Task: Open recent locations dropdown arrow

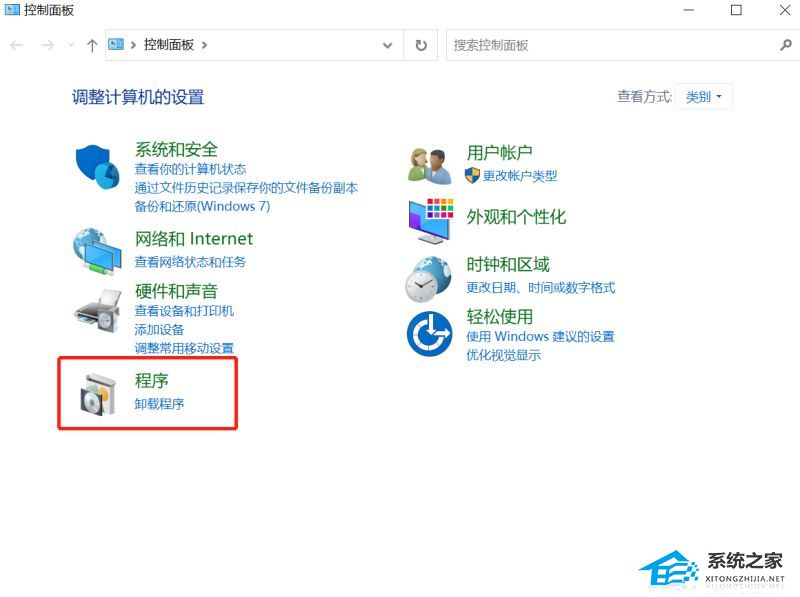Action: pos(71,45)
